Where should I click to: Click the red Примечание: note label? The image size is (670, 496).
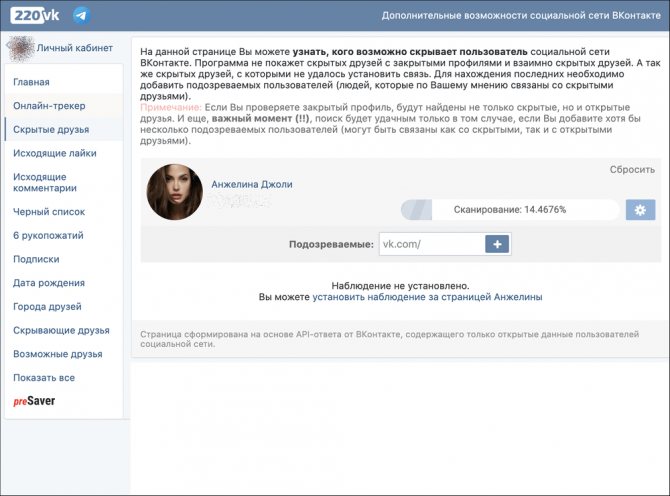click(x=170, y=107)
